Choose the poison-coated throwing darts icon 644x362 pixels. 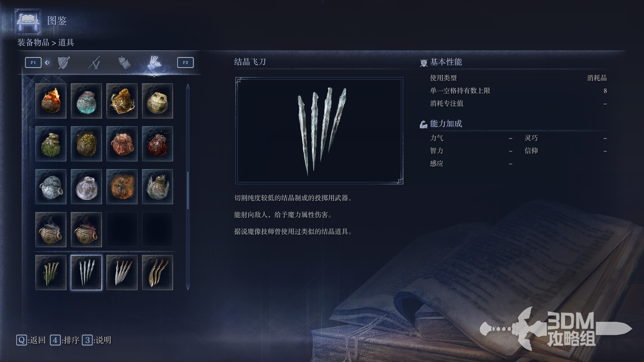tap(51, 273)
